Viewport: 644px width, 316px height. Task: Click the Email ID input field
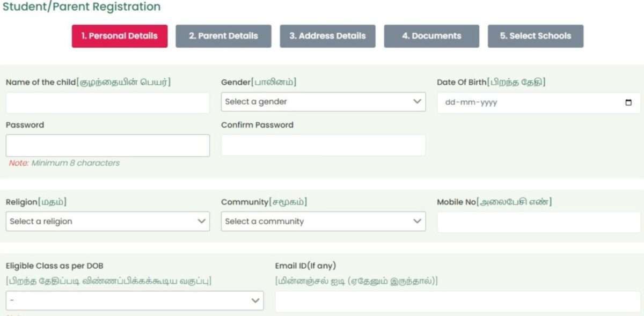[x=458, y=302]
